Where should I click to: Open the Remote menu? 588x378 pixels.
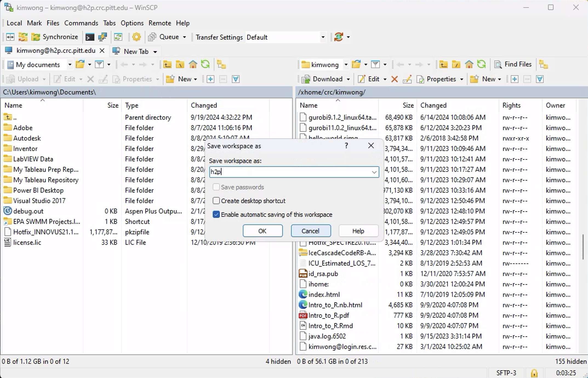tap(160, 23)
